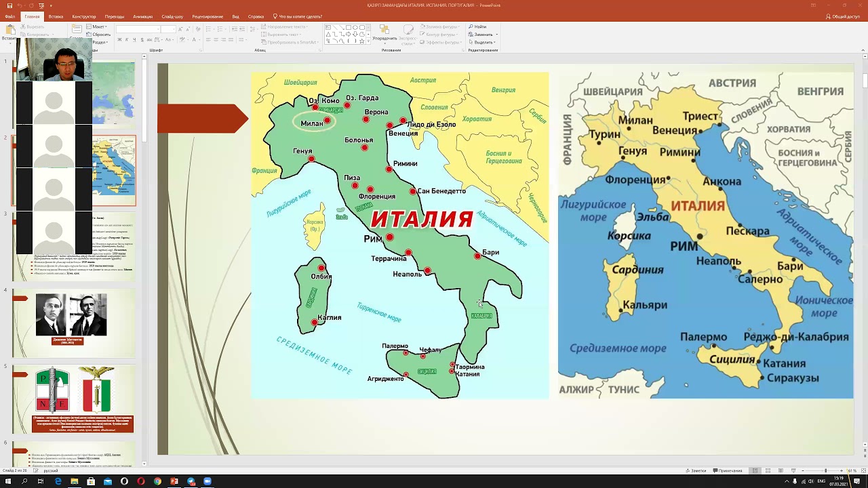Open the font name combo box

(138, 29)
